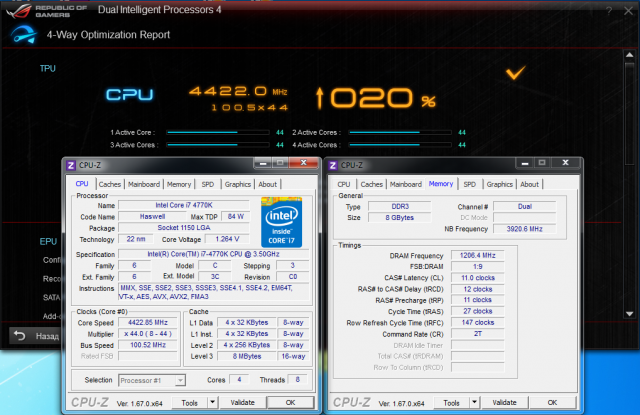Click the 1 Active Core ratio bar
This screenshot has height=415, width=640.
218,132
